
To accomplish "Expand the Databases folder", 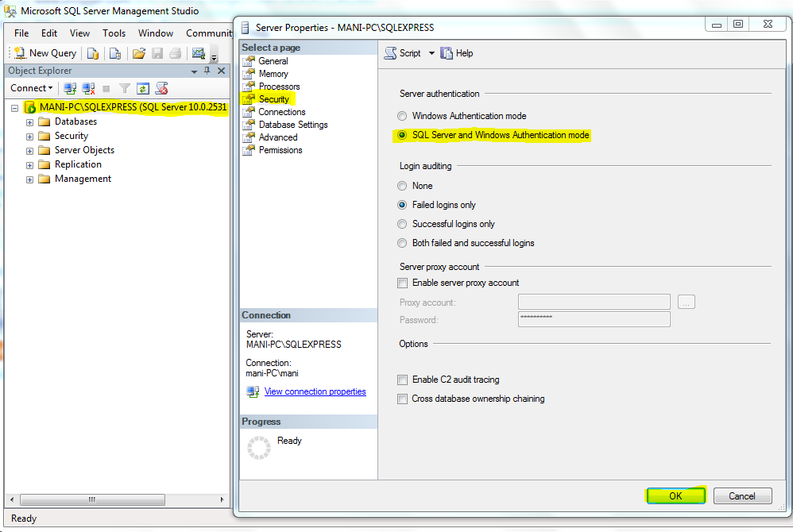I will coord(29,121).
